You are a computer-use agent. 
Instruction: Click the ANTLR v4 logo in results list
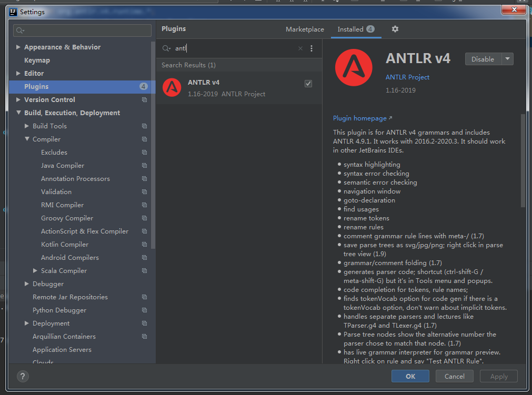pyautogui.click(x=172, y=87)
